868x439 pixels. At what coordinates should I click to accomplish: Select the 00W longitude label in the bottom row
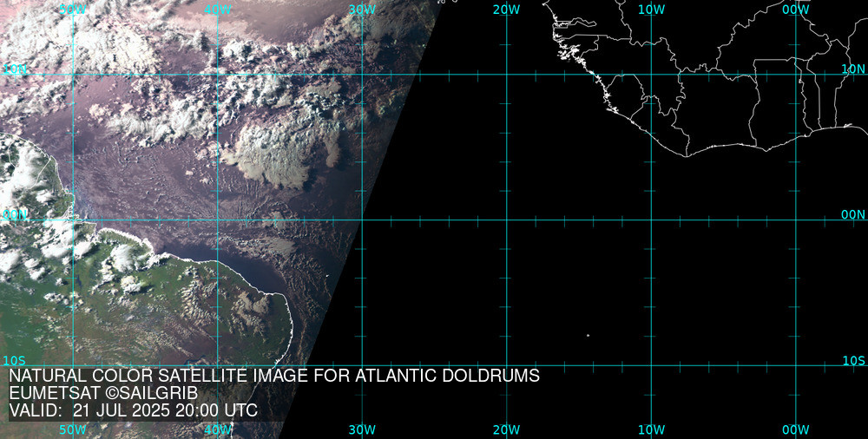coord(795,429)
